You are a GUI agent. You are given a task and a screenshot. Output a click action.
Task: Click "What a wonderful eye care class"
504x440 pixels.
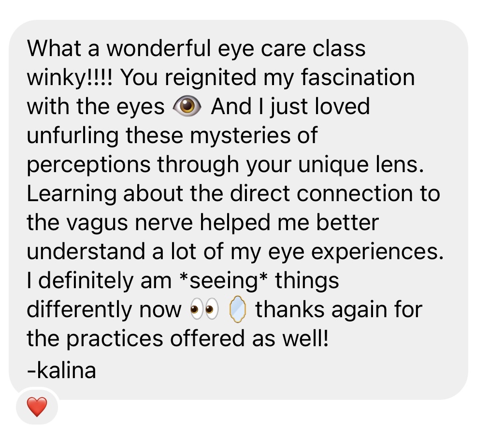196,48
